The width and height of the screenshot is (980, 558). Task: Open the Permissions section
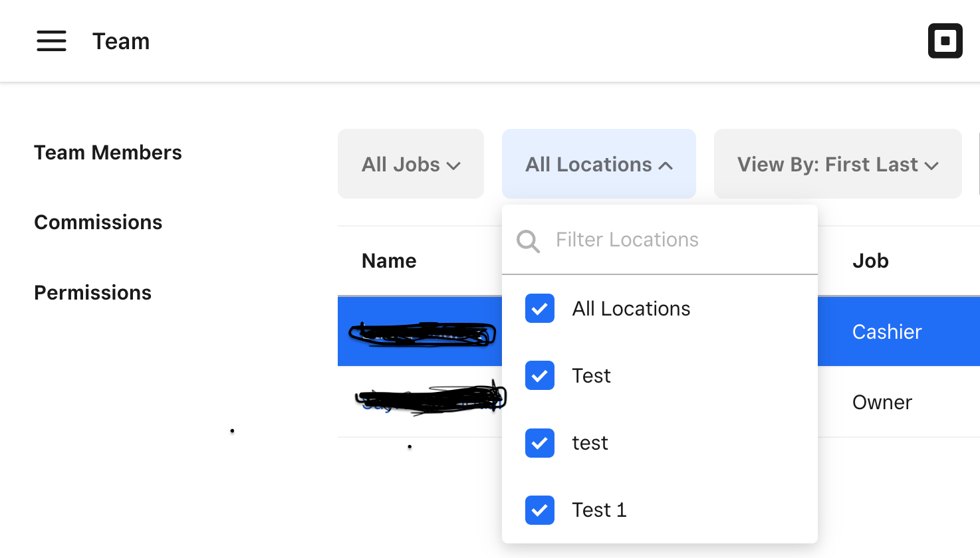[x=92, y=293]
